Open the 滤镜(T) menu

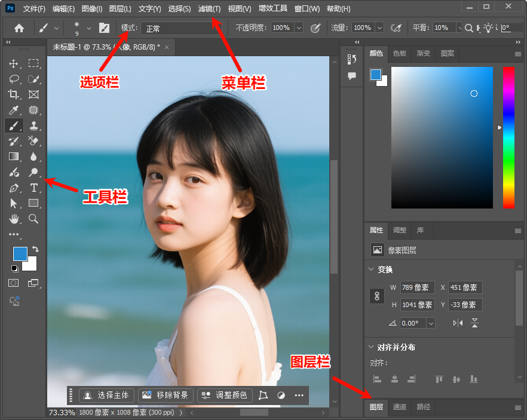[x=209, y=9]
